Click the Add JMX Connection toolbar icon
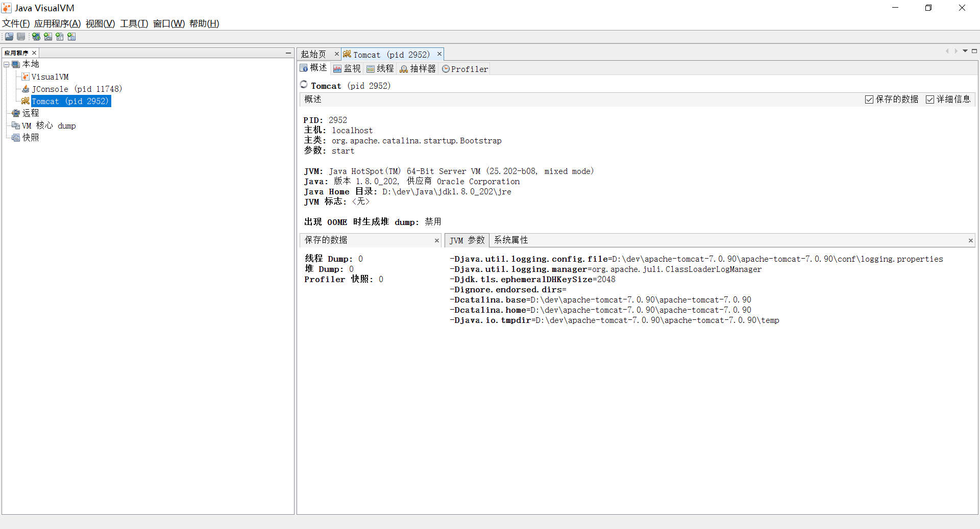The width and height of the screenshot is (980, 529). pos(48,37)
